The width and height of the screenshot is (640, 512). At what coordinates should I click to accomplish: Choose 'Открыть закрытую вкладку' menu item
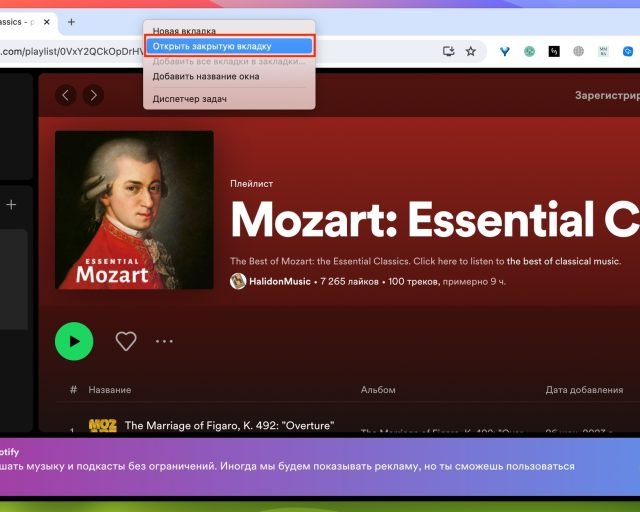(229, 46)
